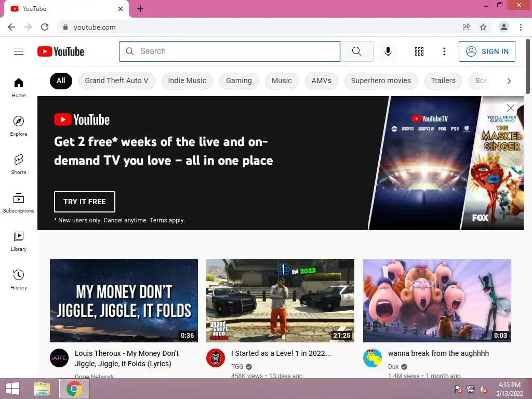This screenshot has width=532, height=399.
Task: Open the network tray icon
Action: tap(471, 389)
